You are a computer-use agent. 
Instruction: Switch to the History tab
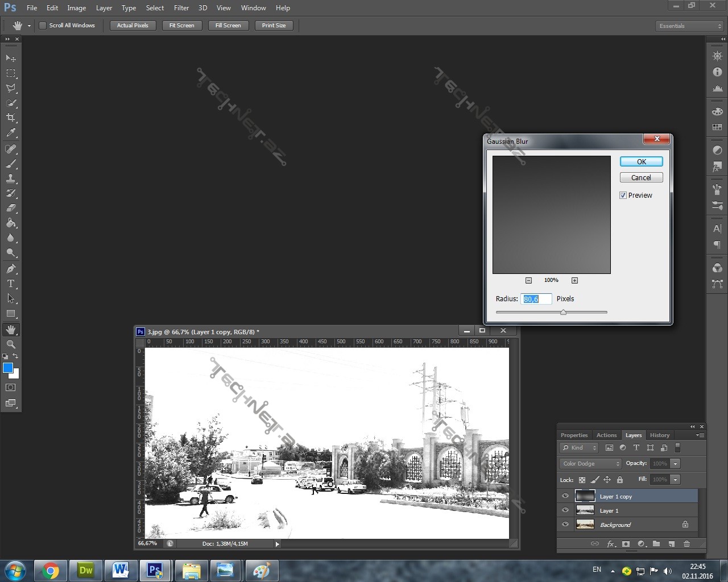pos(660,435)
